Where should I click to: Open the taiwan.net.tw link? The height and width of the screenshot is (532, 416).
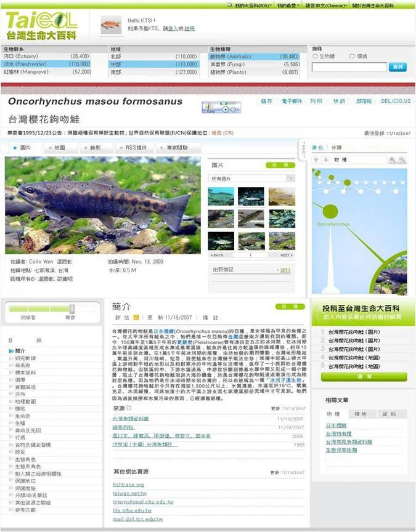[x=129, y=493]
